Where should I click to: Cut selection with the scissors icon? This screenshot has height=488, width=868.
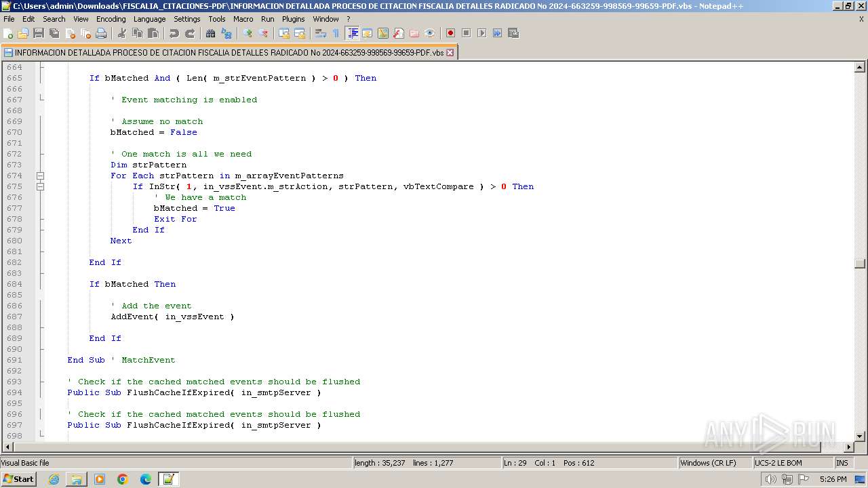point(122,33)
